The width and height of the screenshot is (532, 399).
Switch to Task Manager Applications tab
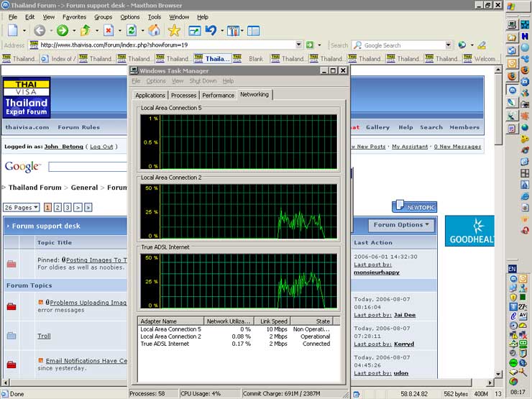150,96
